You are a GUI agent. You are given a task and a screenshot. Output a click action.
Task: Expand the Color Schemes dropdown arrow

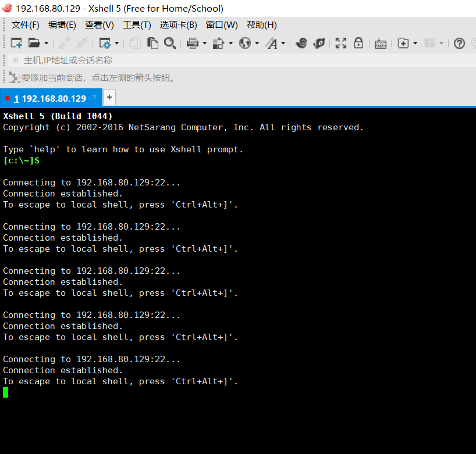[230, 44]
